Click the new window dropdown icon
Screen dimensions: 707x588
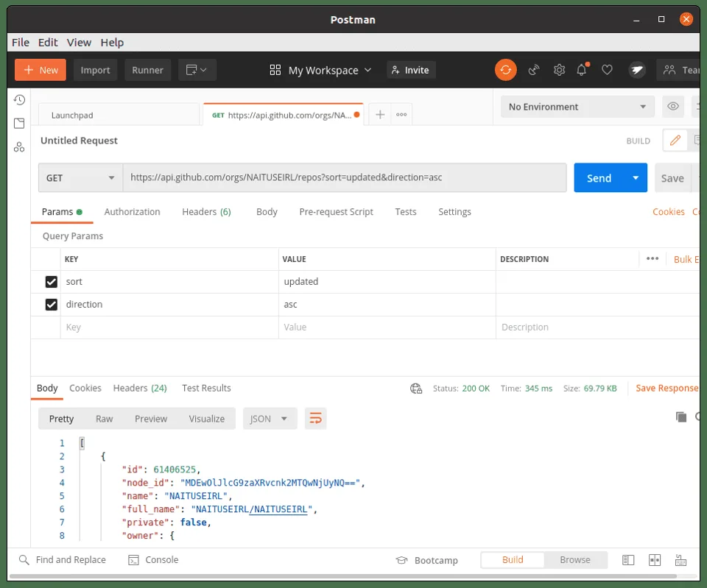197,70
